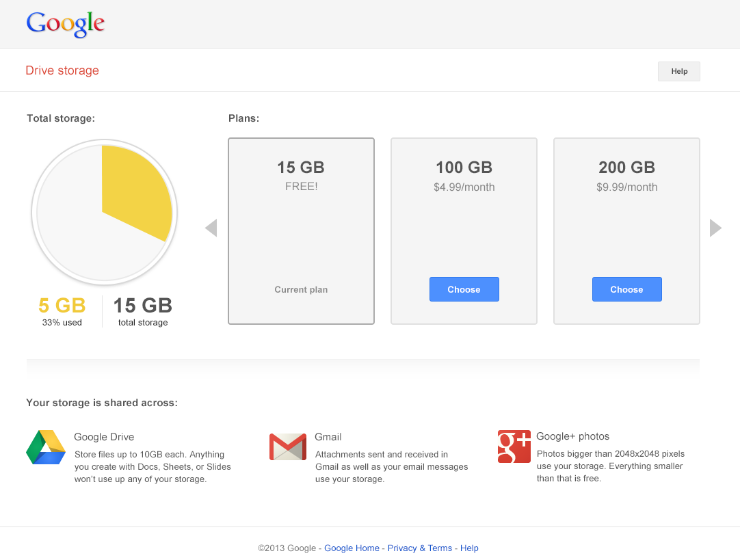Click the '$4.99/month' price
740x560 pixels.
[x=464, y=187]
